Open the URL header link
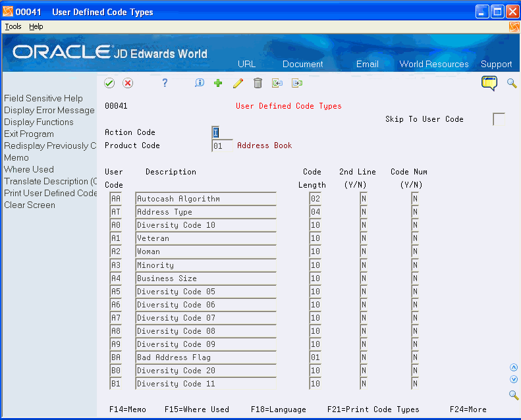Viewport: 521px width, 420px height. point(246,64)
